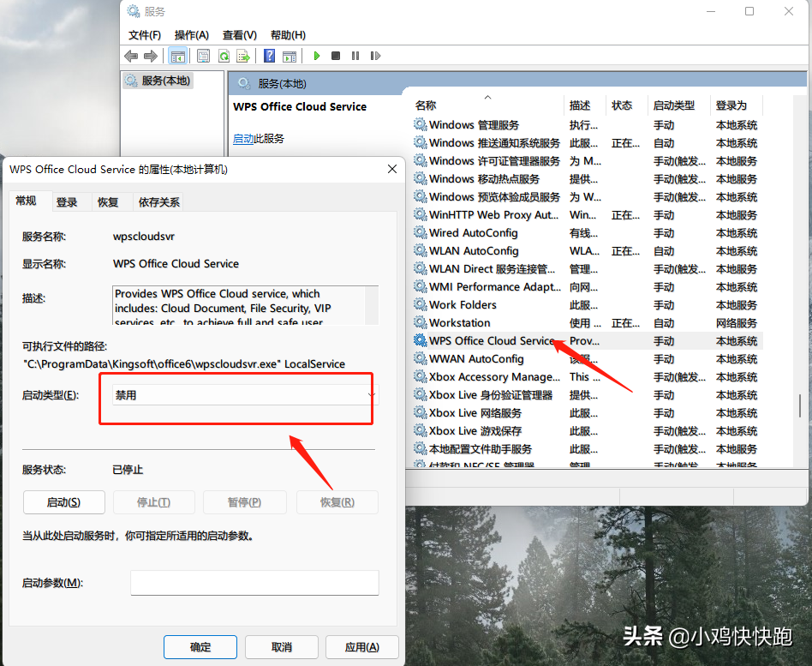Select the WinHTTP Web Proxy Aut... service name
Screen dimensions: 812x666
[493, 214]
